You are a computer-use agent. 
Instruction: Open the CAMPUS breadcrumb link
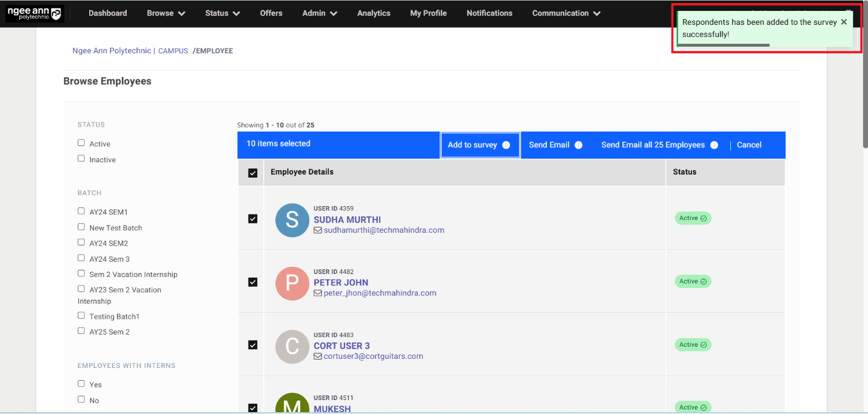click(x=173, y=50)
